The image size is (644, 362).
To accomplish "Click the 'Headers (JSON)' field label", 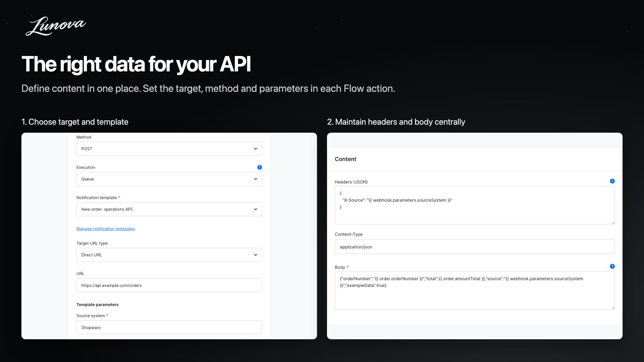I will (x=351, y=182).
